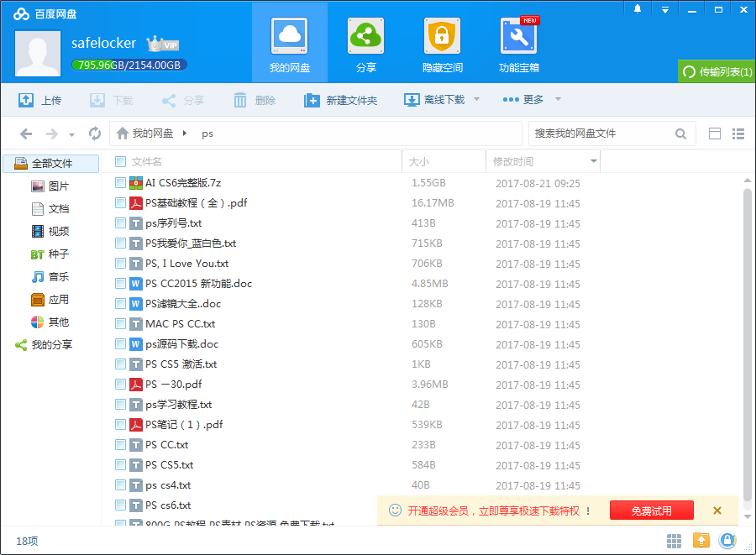This screenshot has width=756, height=555.
Task: Select 全部文件 in the sidebar
Action: (51, 164)
